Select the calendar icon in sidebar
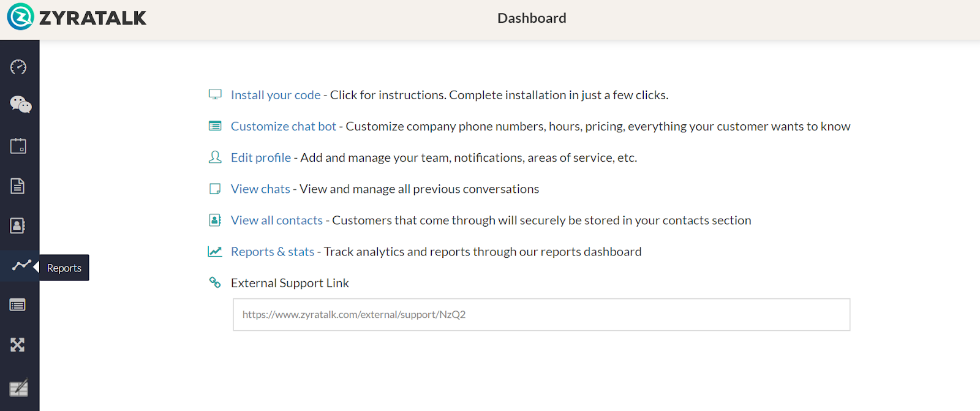The height and width of the screenshot is (411, 980). click(18, 146)
